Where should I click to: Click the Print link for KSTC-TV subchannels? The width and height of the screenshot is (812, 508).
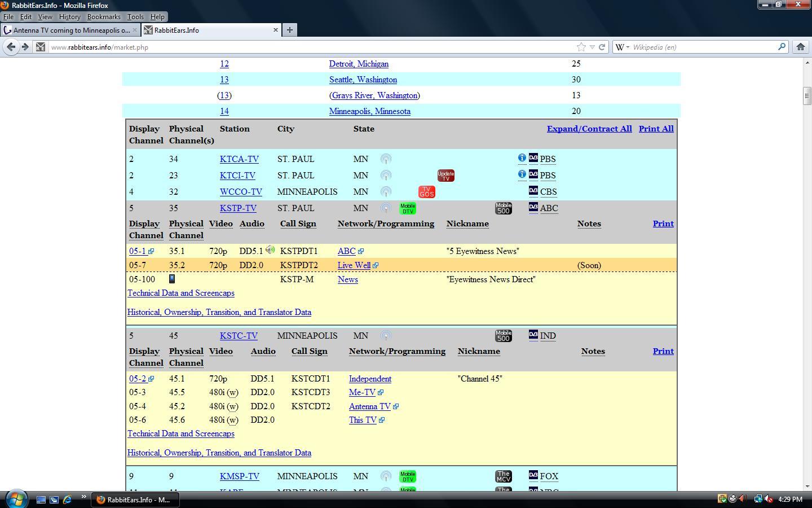coord(663,351)
